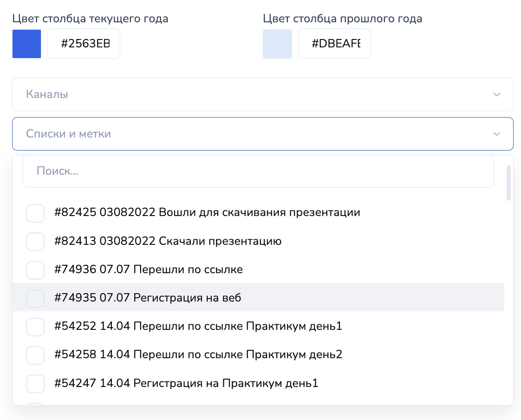Check the box for #74936 Перешли по ссылке

click(35, 270)
